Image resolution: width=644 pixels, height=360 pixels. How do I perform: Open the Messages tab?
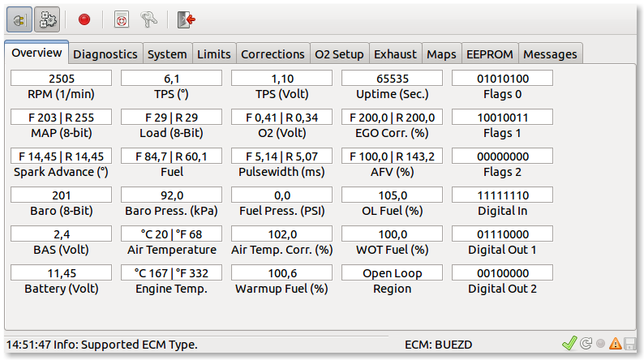tap(550, 54)
